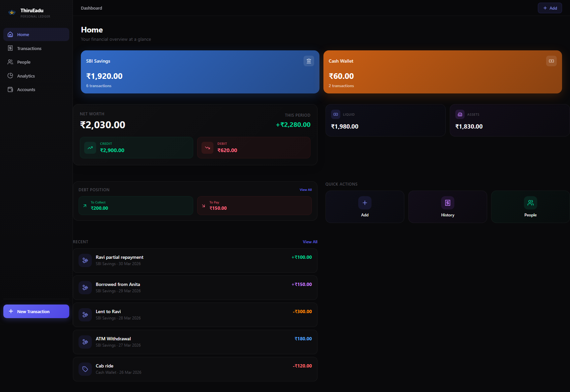The height and width of the screenshot is (392, 570).
Task: Start a New Transaction
Action: [36, 311]
